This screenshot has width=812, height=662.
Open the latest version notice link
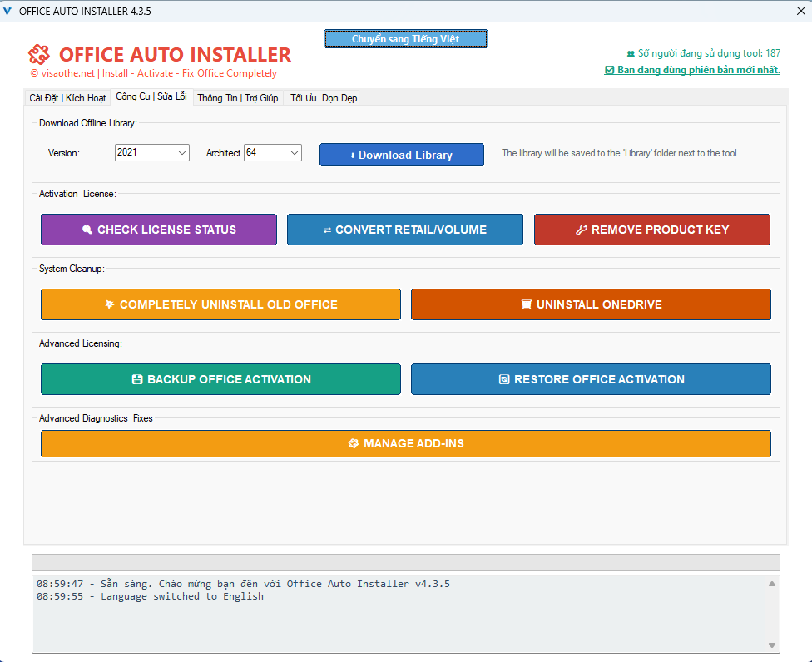[692, 70]
